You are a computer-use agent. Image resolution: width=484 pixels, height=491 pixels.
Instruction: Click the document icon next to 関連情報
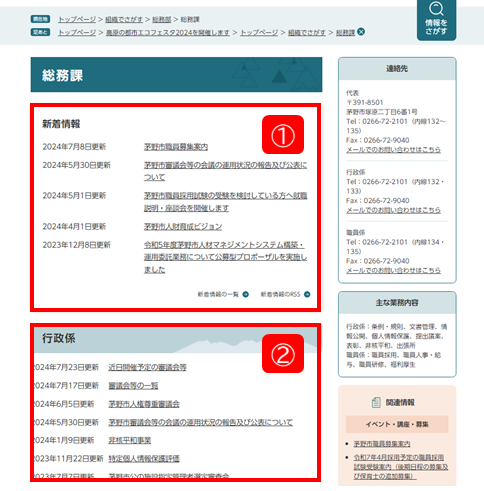coord(376,402)
